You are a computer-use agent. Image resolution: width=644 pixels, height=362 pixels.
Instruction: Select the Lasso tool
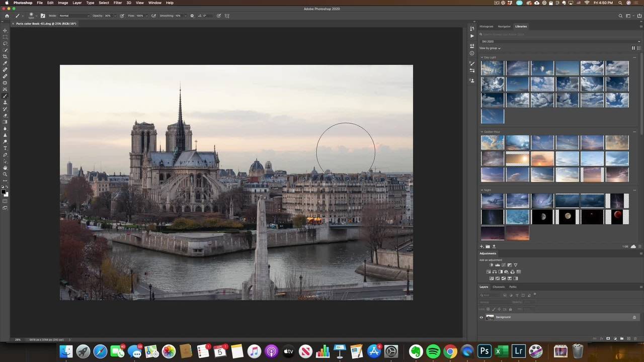[5, 43]
